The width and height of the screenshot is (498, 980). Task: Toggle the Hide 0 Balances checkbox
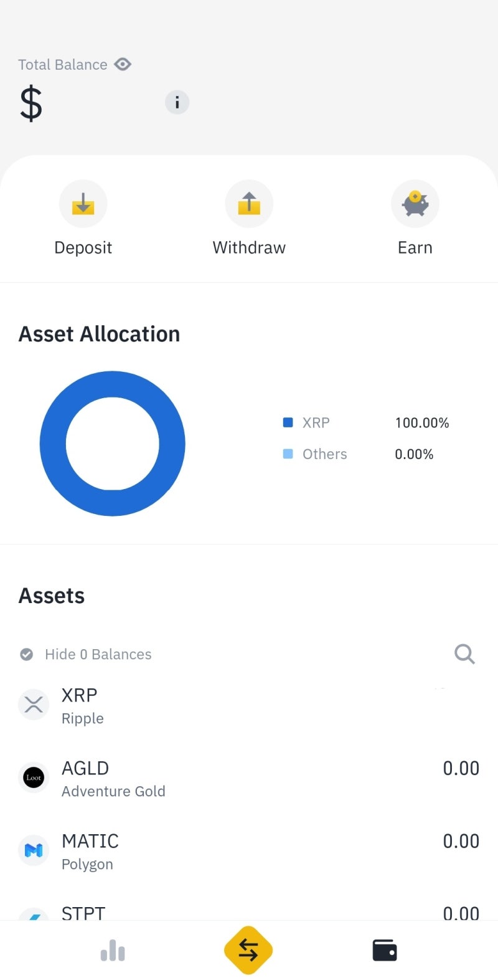coord(27,654)
